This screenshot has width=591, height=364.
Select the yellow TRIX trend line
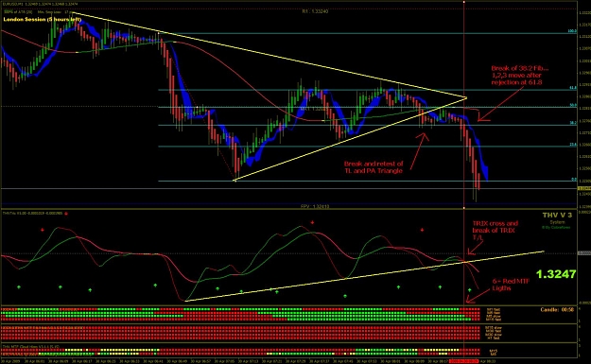pos(364,276)
